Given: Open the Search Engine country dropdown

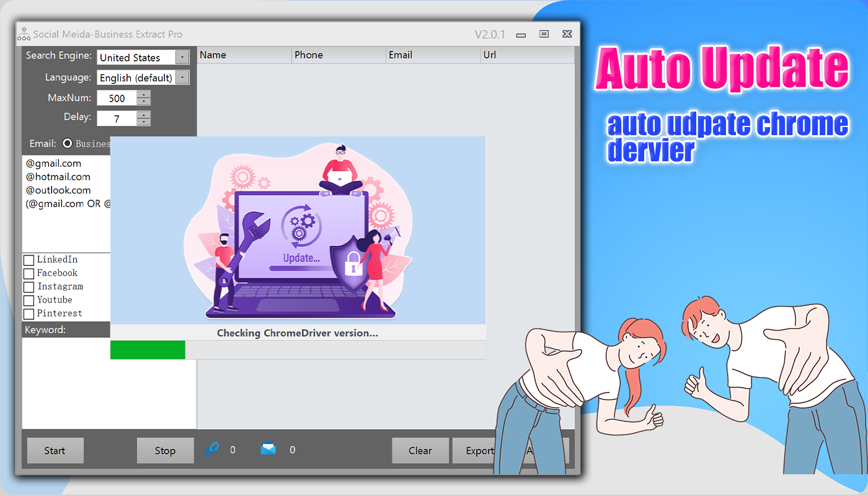Looking at the screenshot, I should (182, 57).
